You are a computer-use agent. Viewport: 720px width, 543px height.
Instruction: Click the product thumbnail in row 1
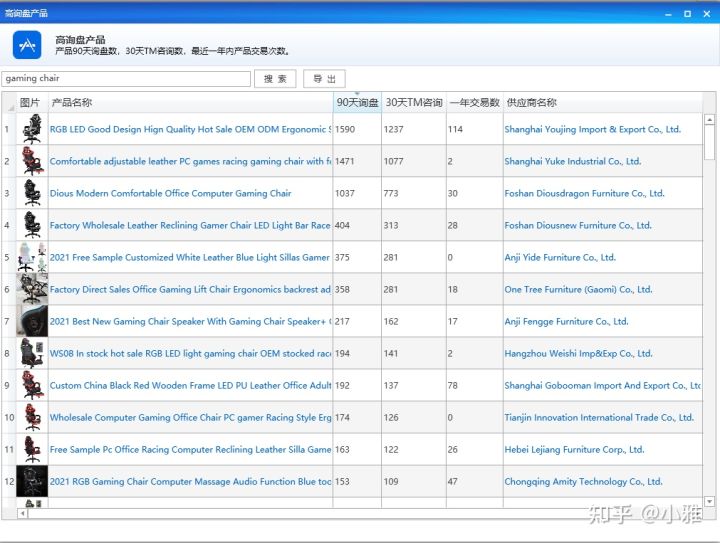[32, 129]
